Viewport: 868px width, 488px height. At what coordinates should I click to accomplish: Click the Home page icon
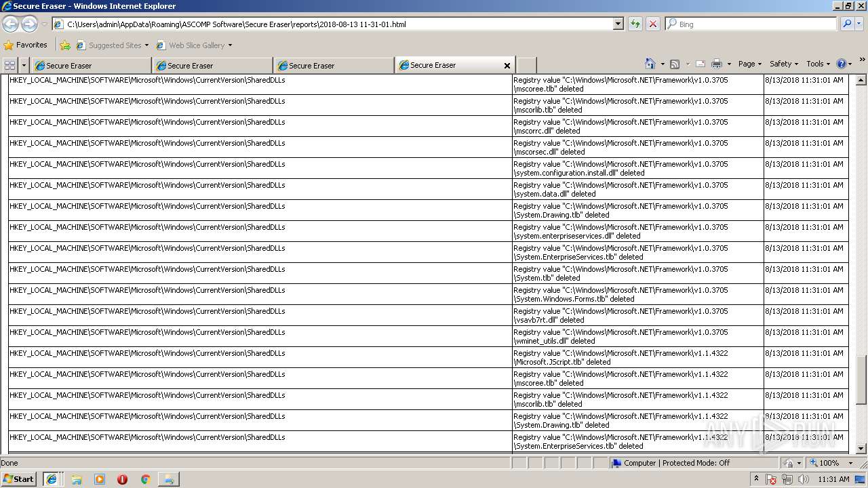650,64
